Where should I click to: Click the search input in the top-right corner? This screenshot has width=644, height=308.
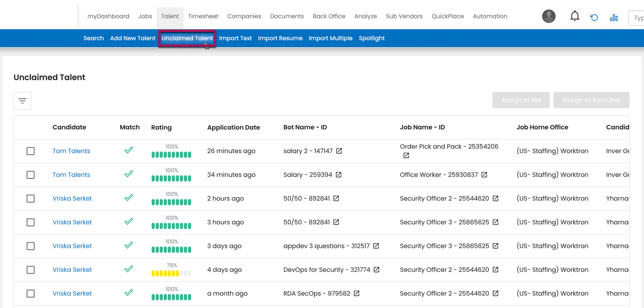[636, 18]
